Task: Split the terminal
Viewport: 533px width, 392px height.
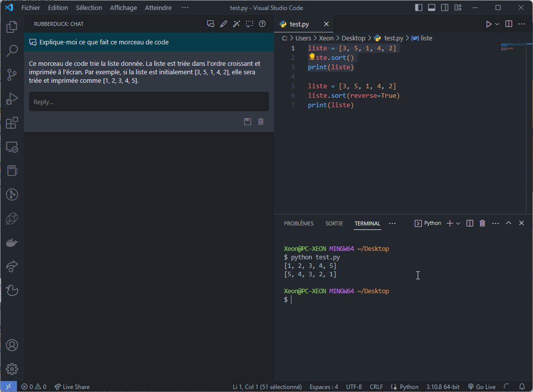Action: [470, 223]
